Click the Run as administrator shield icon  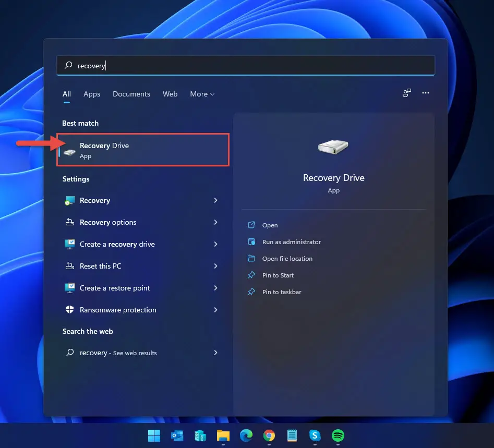point(251,241)
